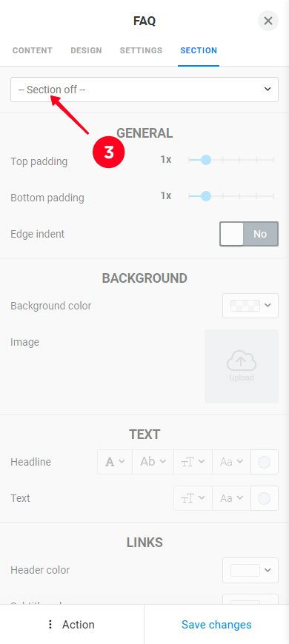The image size is (289, 644).
Task: Click the Top padding slider handle
Action: tap(206, 160)
